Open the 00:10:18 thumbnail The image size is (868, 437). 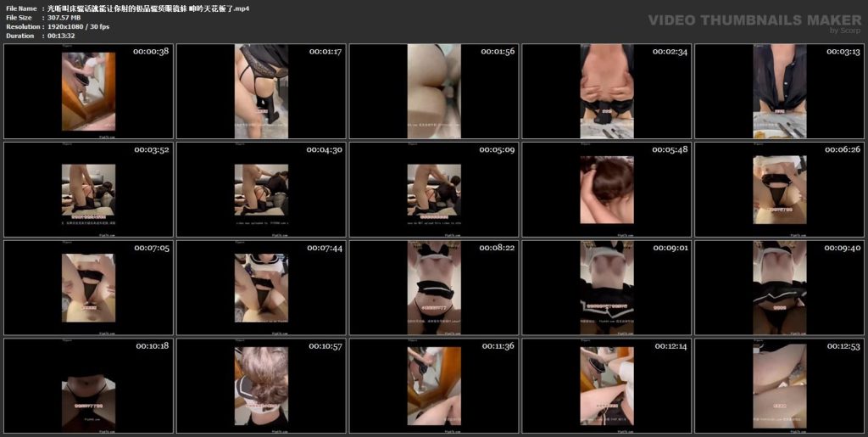tap(88, 386)
